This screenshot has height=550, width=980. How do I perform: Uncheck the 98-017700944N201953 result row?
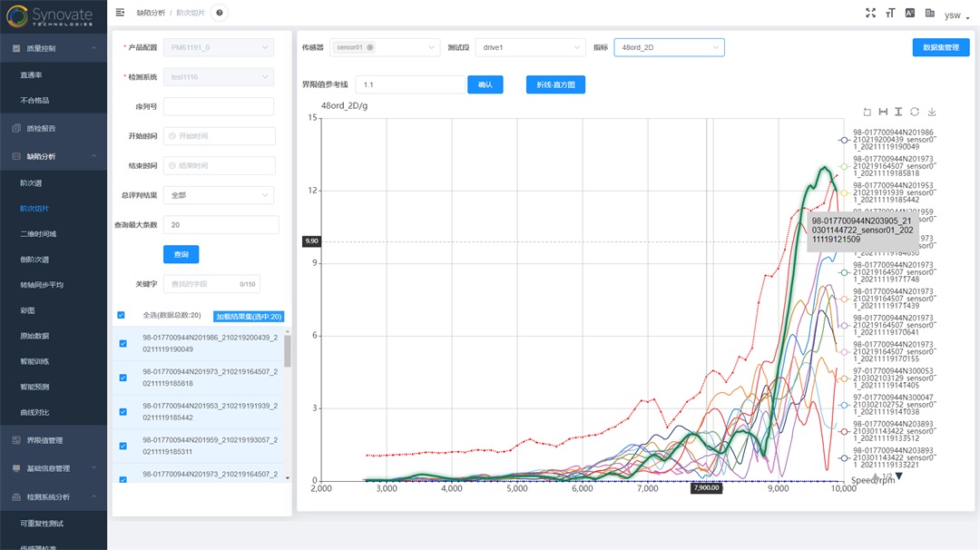point(123,411)
